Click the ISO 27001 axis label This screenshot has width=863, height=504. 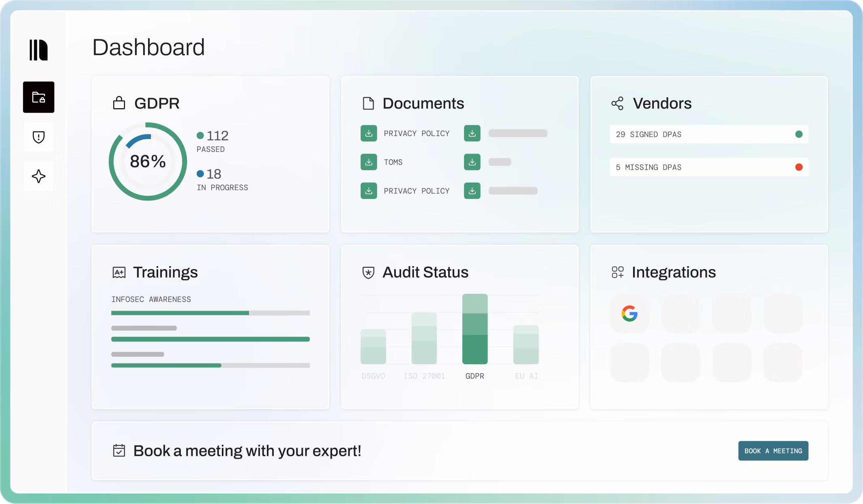point(424,376)
